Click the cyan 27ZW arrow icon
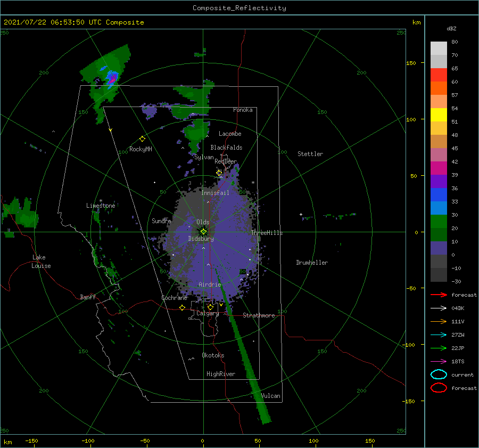Screen dimensions: 479x448 (439, 335)
